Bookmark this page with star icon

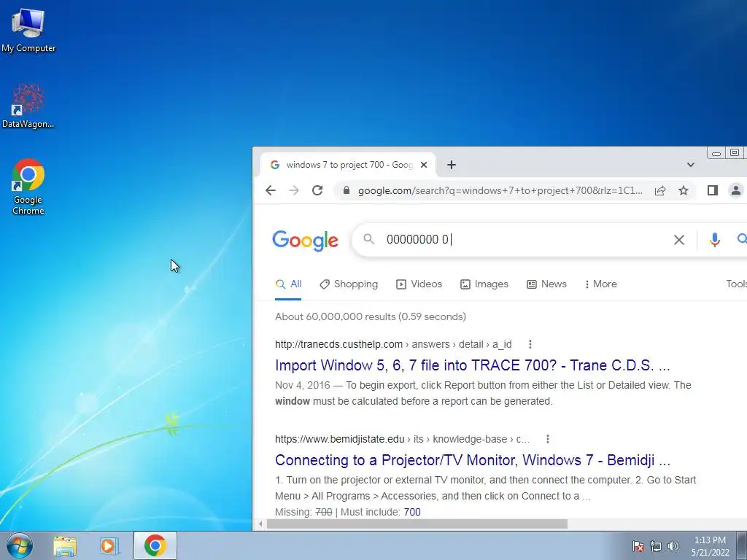coord(683,190)
